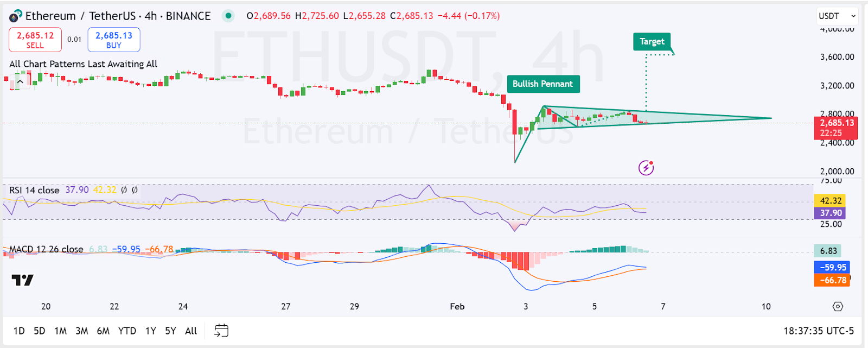868x348 pixels.
Task: Select the 3M time range
Action: [82, 331]
